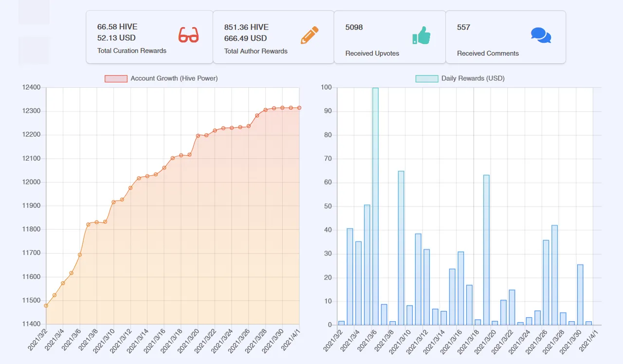Click the orange pencil author rewards icon

click(310, 36)
